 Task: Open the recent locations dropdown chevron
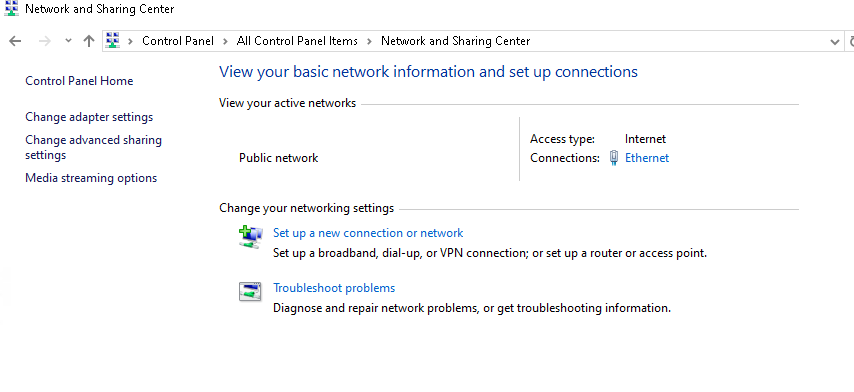tap(68, 41)
